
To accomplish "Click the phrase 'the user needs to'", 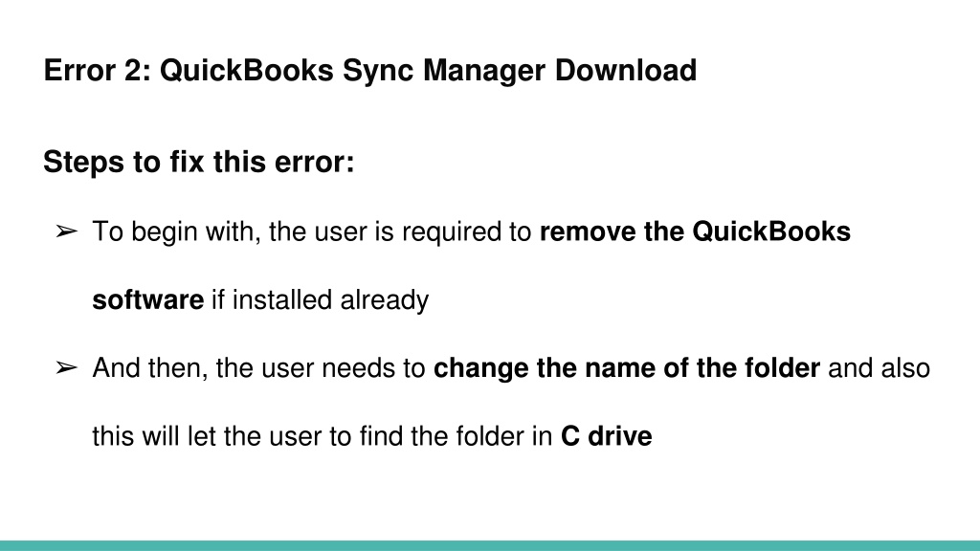I will coord(321,368).
